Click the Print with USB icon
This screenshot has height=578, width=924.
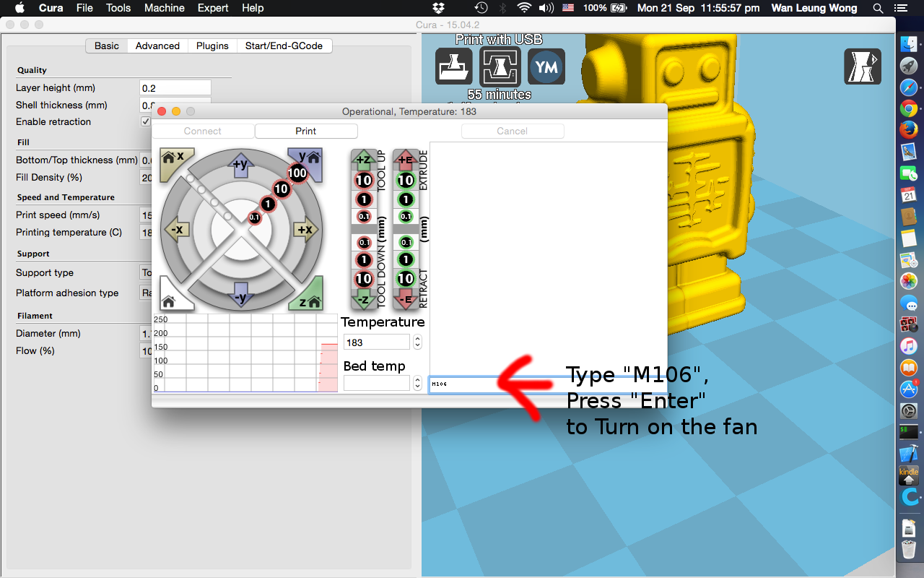(x=500, y=66)
